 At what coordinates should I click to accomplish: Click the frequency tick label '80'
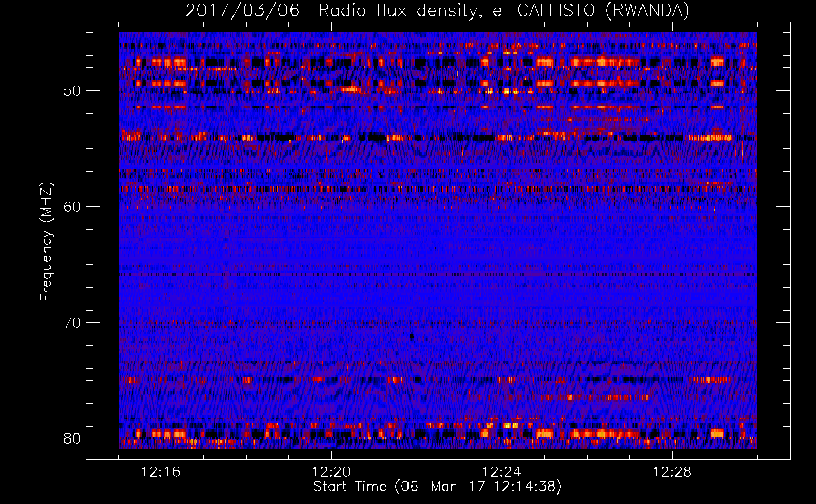click(72, 438)
